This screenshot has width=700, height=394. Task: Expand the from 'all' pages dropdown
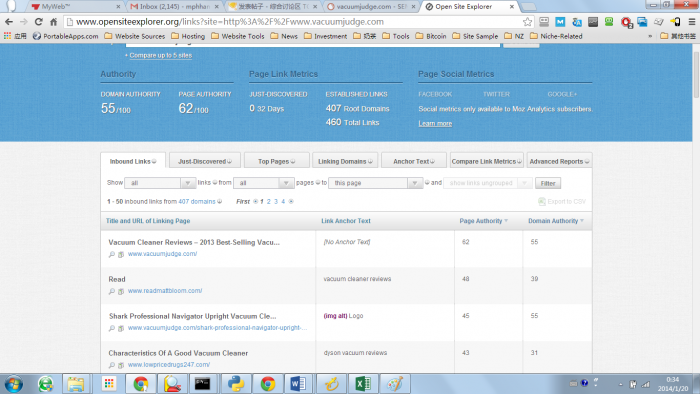pos(263,183)
